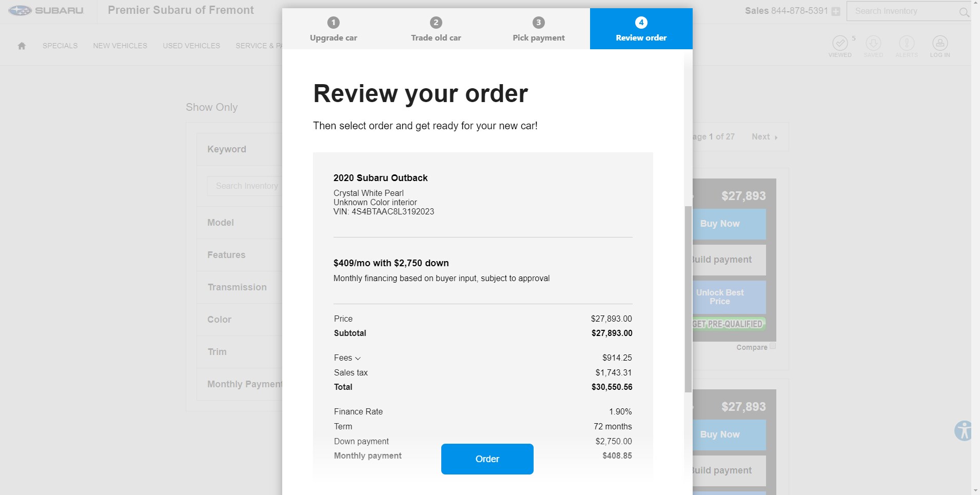
Task: Expand the Keyword filter
Action: click(x=240, y=149)
